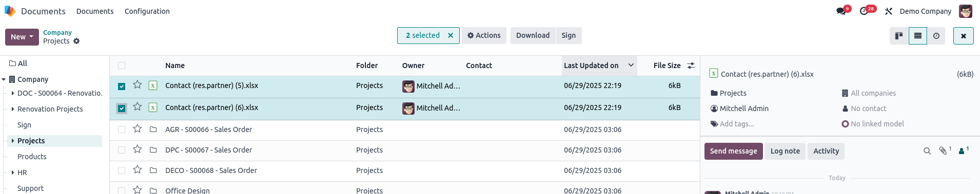The height and width of the screenshot is (194, 980).
Task: Open the activities clock icon
Action: tap(864, 11)
